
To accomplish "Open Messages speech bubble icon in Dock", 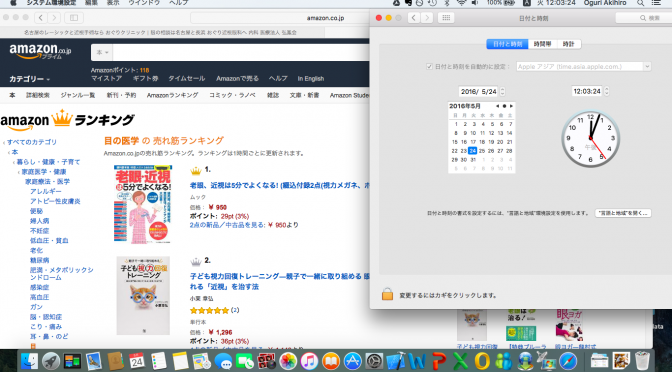I will coord(223,361).
